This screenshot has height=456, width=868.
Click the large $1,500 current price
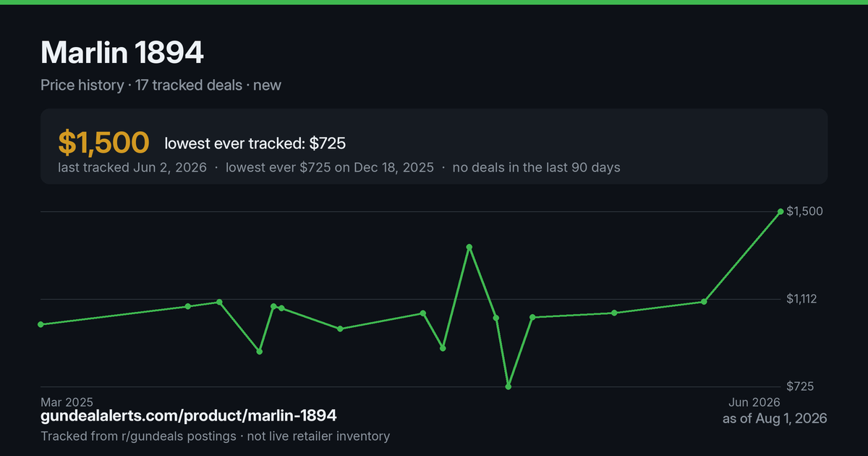point(103,143)
